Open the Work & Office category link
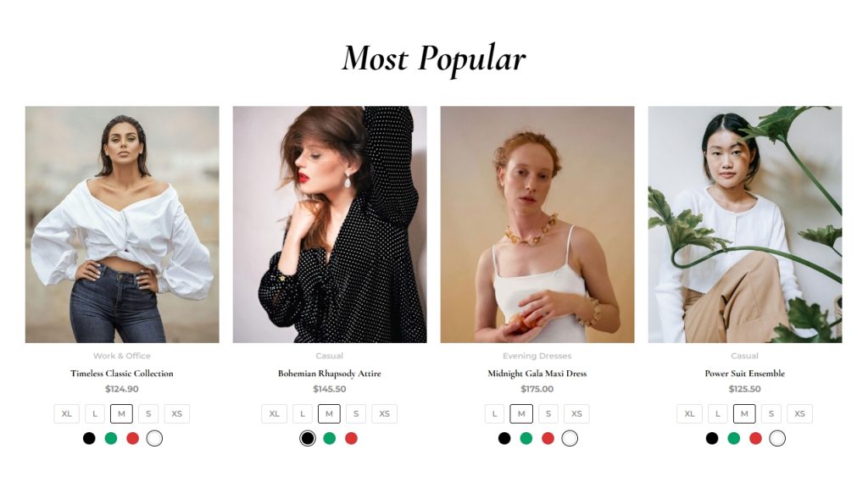This screenshot has width=868, height=488. (122, 356)
